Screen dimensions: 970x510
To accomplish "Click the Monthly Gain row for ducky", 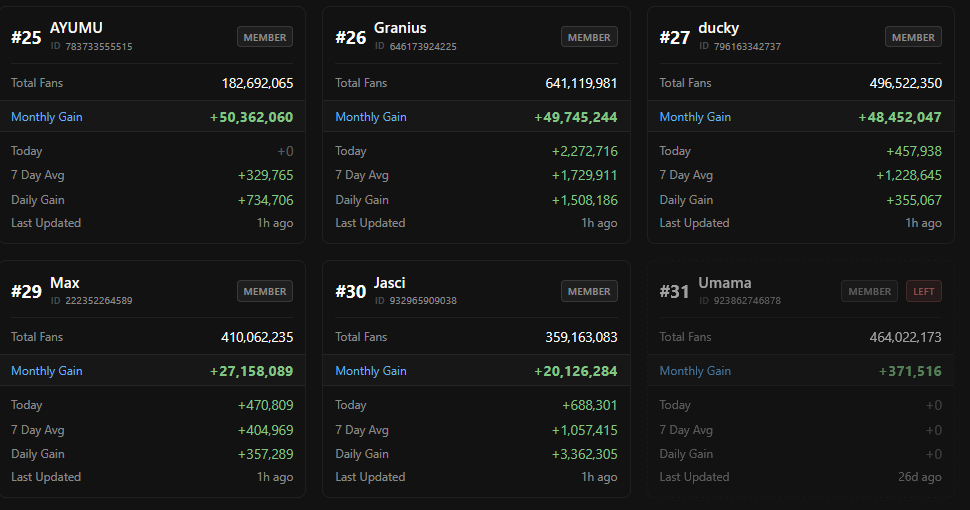I will (x=800, y=116).
